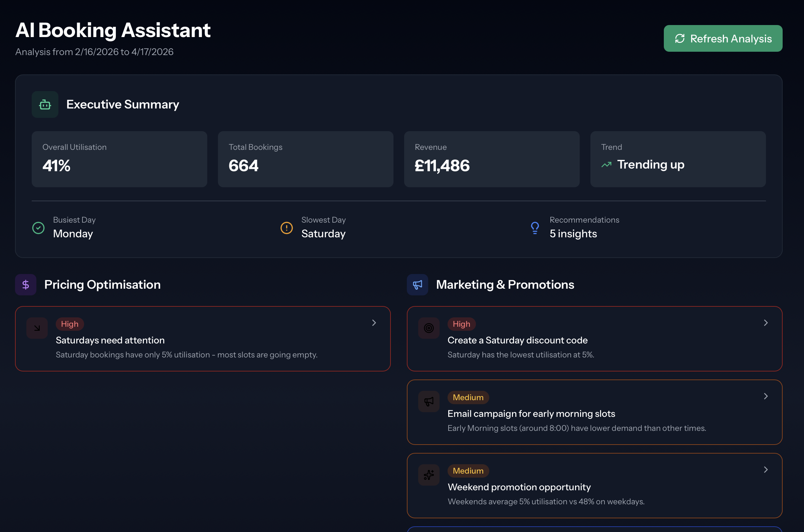This screenshot has height=532, width=804.
Task: Expand Create a Saturday discount code chevron
Action: coord(766,323)
